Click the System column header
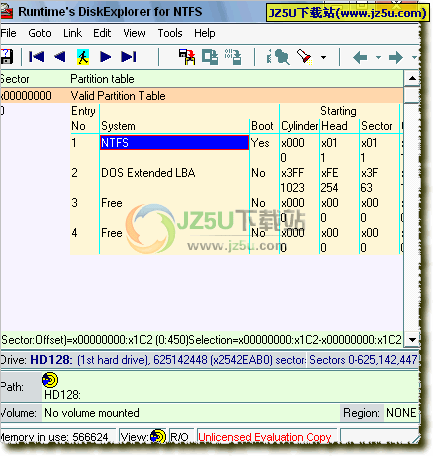Viewport: 433px width, 456px height. click(118, 126)
